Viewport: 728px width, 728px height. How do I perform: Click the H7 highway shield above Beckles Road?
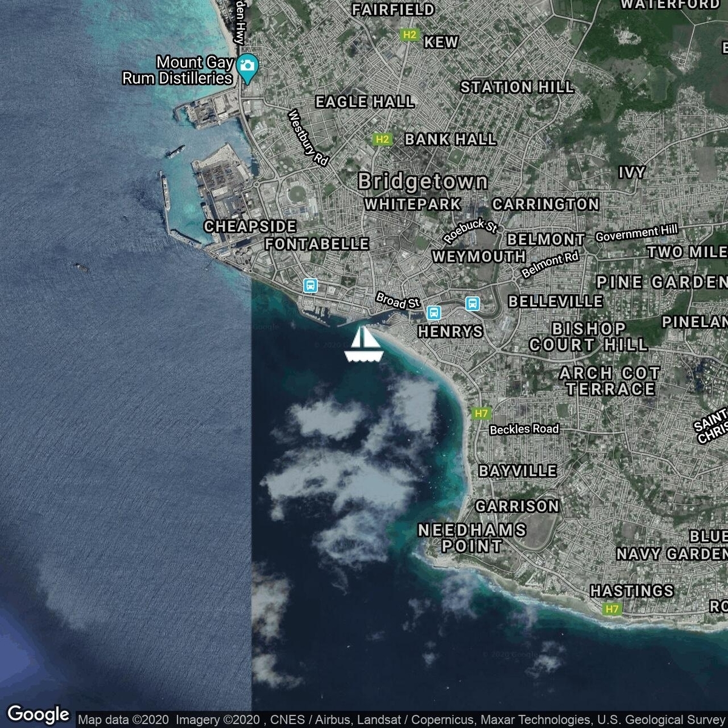tap(481, 413)
